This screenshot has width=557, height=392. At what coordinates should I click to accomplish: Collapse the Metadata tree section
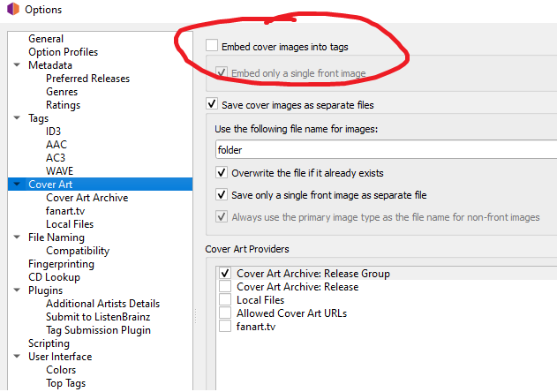[17, 65]
